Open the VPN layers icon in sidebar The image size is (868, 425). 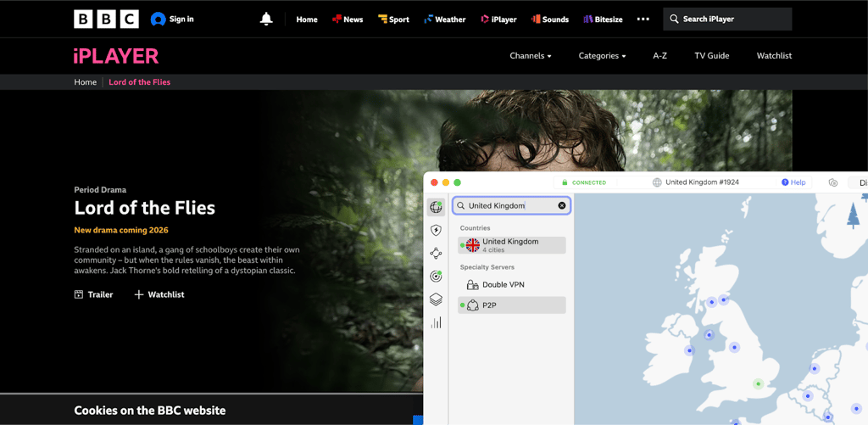pos(437,299)
